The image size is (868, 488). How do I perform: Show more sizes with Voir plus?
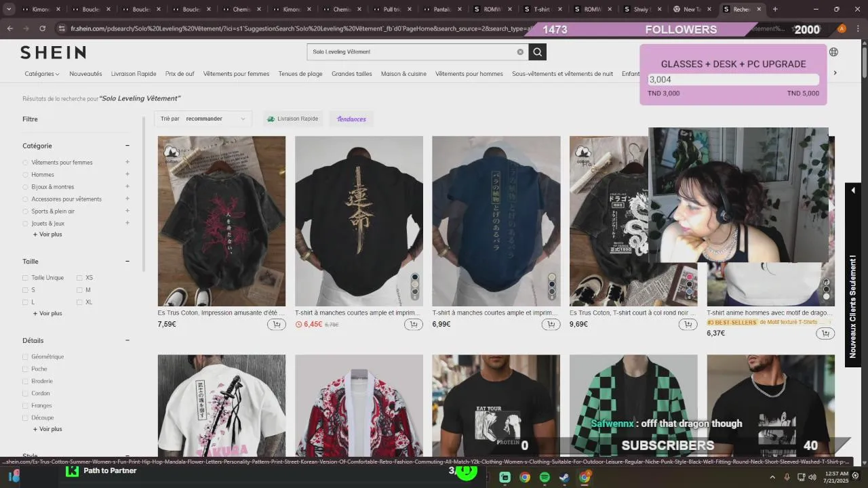tap(47, 314)
